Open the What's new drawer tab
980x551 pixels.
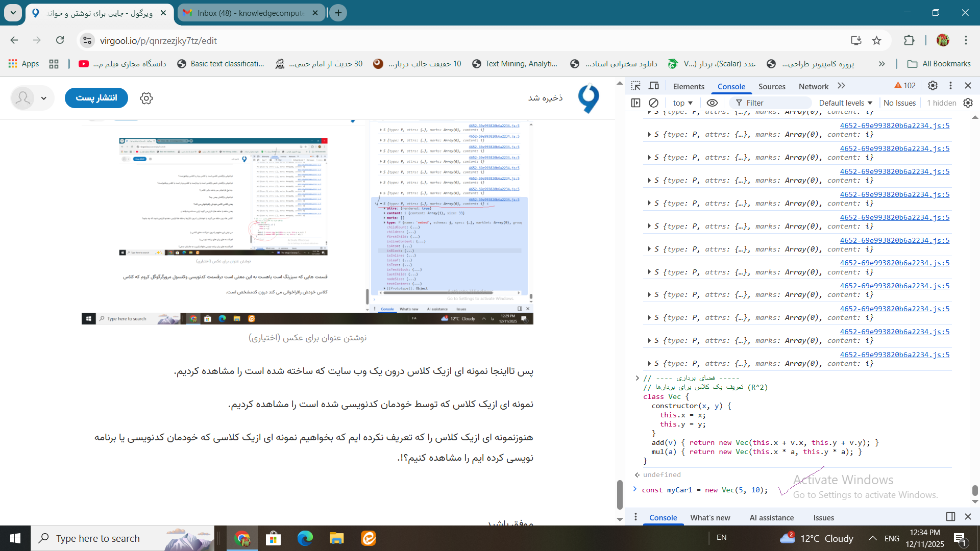click(x=710, y=517)
